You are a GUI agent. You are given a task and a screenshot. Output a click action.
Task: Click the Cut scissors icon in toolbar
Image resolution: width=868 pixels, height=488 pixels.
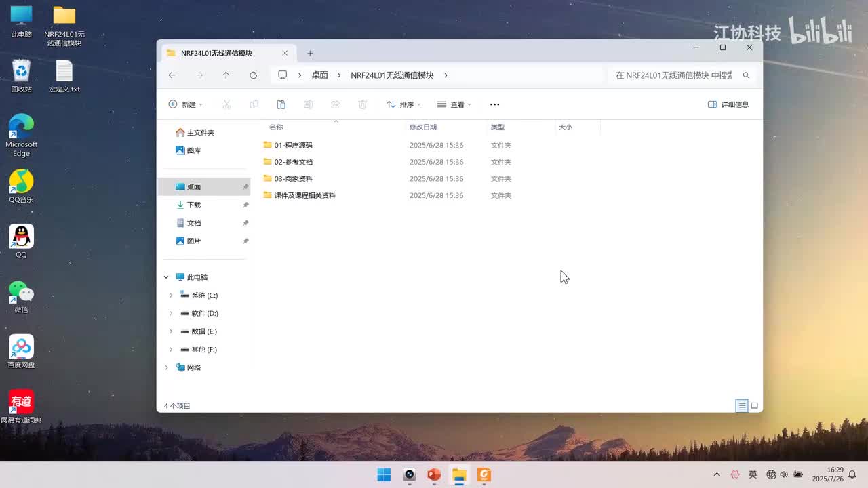227,104
